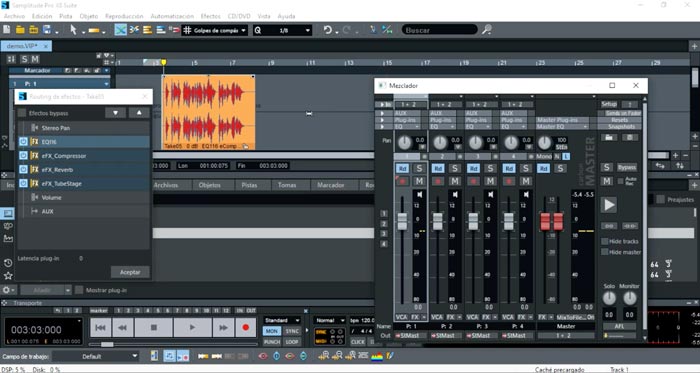700x373 pixels.
Task: Click the magnifier icon next to Buscar field
Action: (x=487, y=30)
